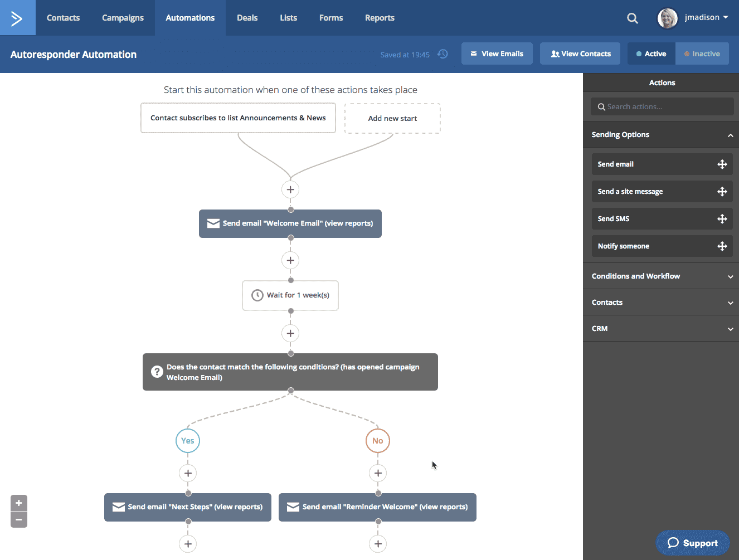739x560 pixels.
Task: Click the Search actions field
Action: click(662, 106)
